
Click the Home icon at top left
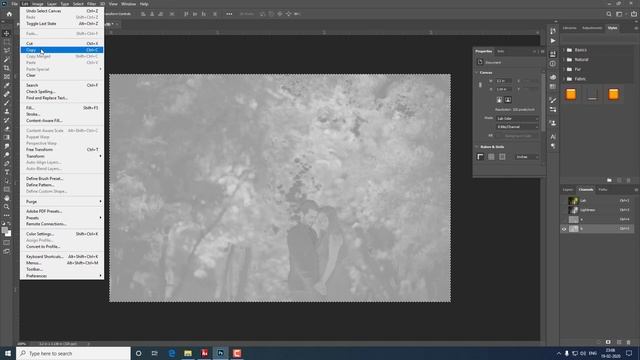tap(9, 14)
